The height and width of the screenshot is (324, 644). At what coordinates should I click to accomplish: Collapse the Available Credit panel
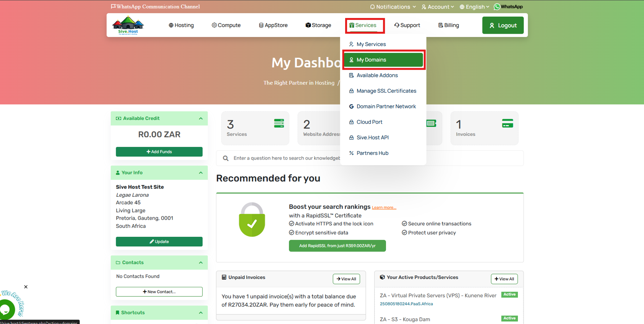point(201,119)
